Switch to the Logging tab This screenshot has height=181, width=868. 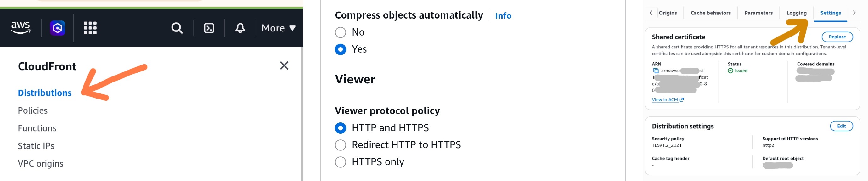click(796, 13)
